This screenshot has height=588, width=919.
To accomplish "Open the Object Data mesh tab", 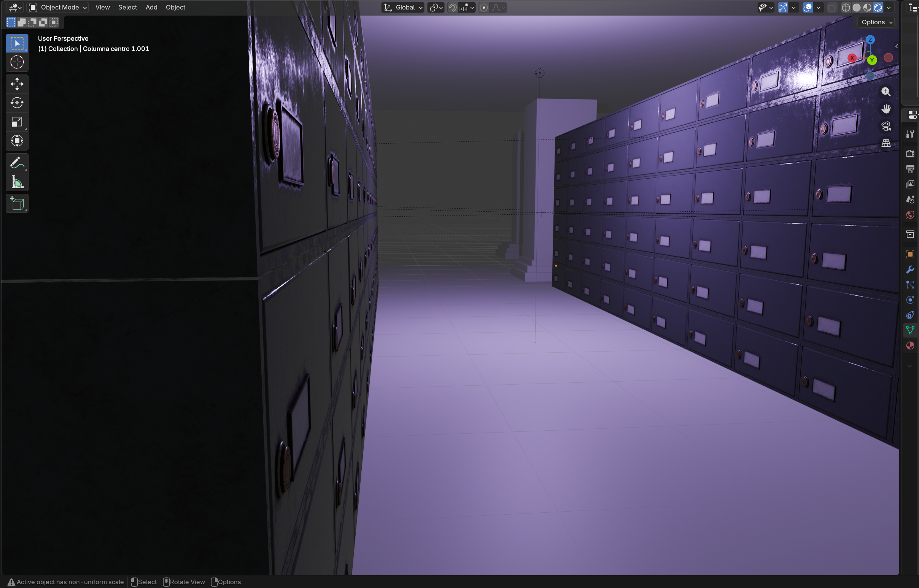I will coord(910,331).
